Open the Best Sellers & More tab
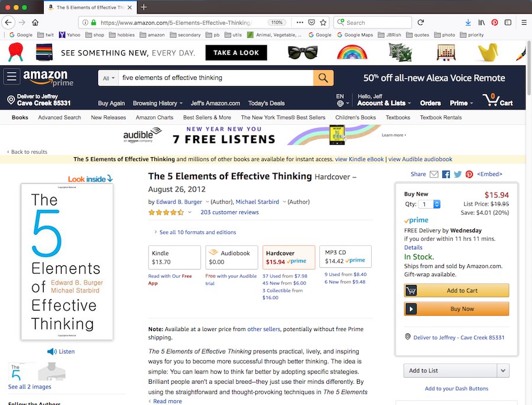The width and height of the screenshot is (532, 405). click(207, 118)
